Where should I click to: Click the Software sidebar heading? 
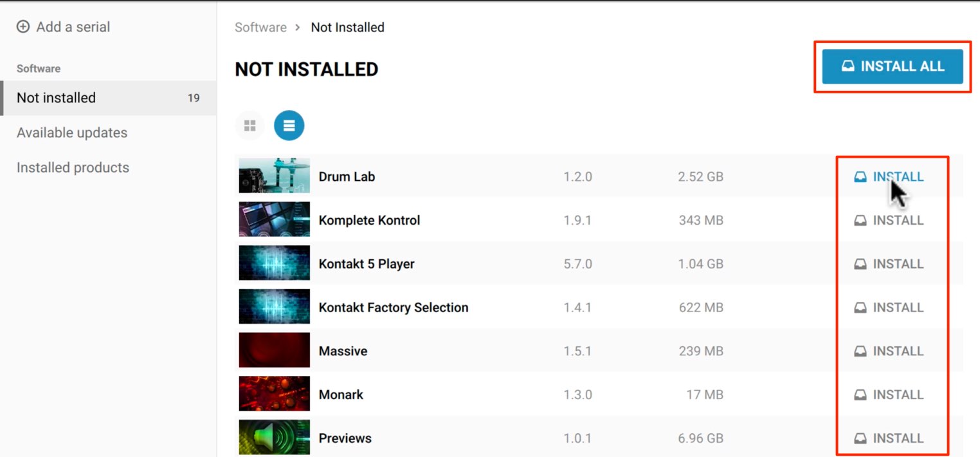click(x=39, y=68)
